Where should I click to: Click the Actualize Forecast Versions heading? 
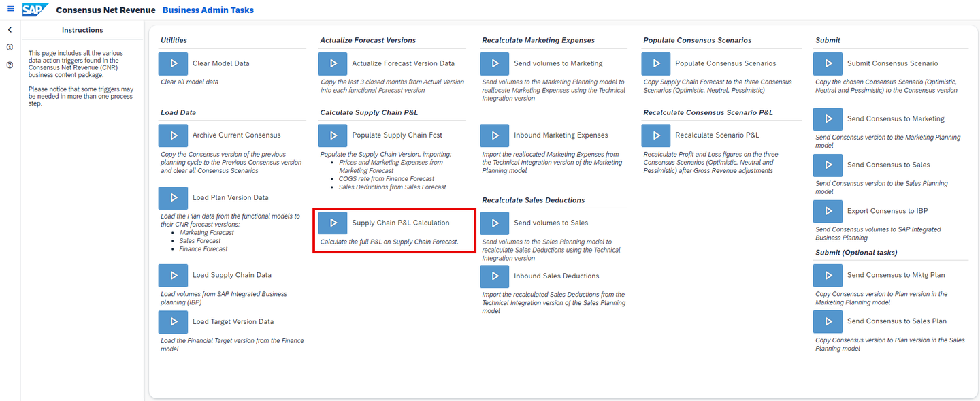(368, 41)
